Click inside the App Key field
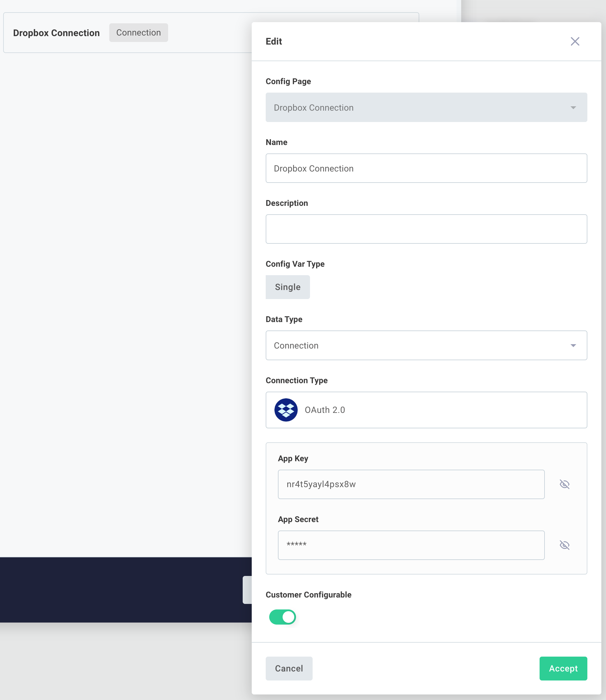The height and width of the screenshot is (700, 606). (411, 484)
